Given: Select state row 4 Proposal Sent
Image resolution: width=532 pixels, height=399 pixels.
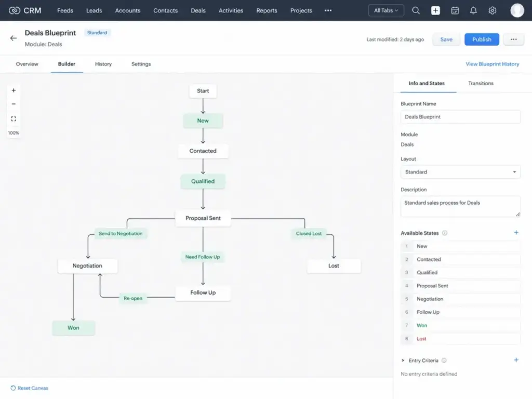Looking at the screenshot, I should pos(460,286).
